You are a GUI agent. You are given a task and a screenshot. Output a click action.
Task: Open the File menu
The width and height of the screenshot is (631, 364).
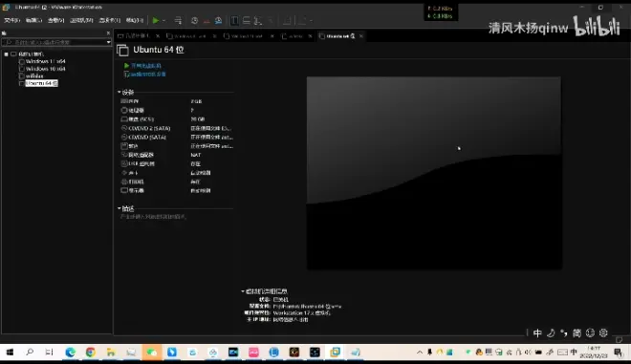pyautogui.click(x=11, y=20)
